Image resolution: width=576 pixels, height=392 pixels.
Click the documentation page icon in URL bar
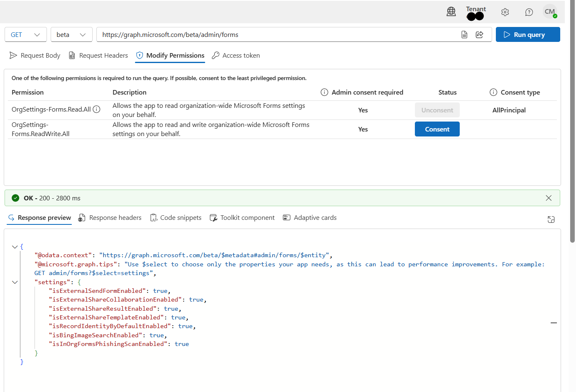coord(464,34)
